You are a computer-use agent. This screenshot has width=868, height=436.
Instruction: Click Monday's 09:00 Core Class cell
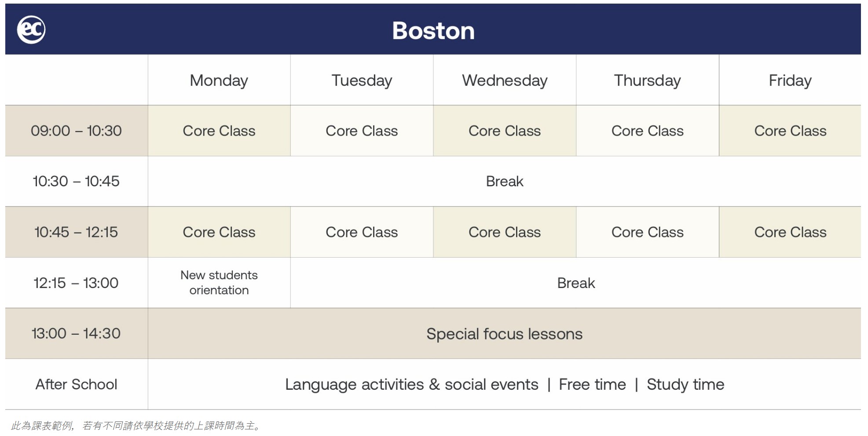coord(219,131)
